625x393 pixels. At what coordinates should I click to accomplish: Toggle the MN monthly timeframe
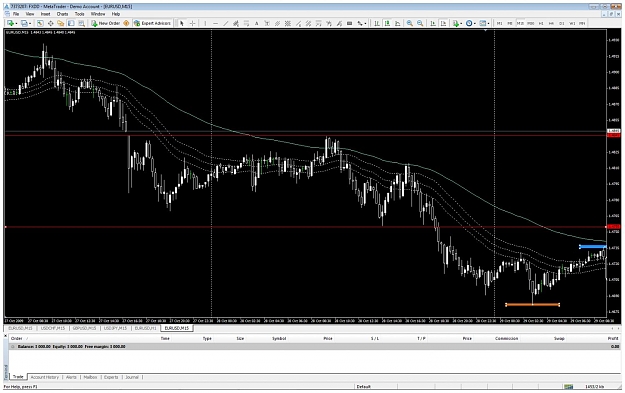pos(582,23)
